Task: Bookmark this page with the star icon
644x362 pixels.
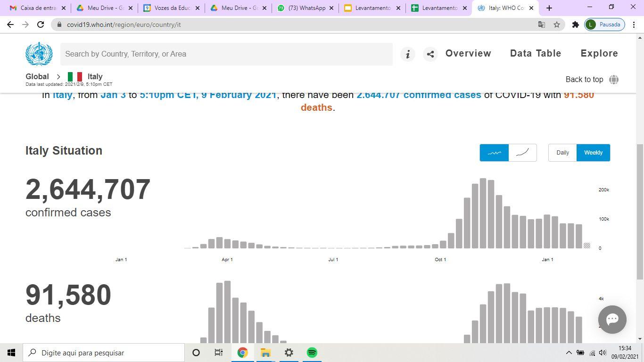Action: [x=557, y=25]
